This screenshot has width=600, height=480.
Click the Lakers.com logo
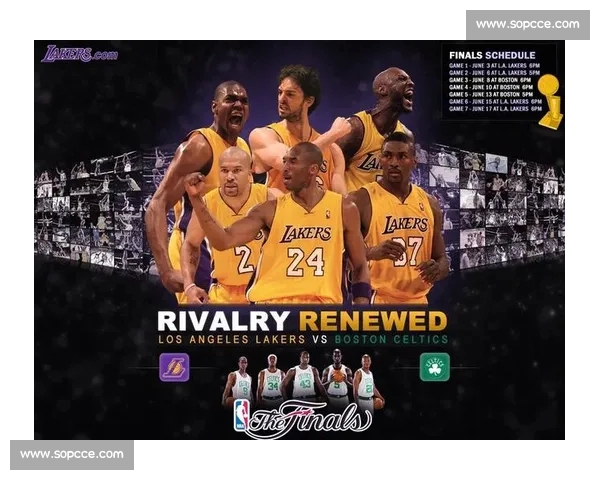pos(80,54)
